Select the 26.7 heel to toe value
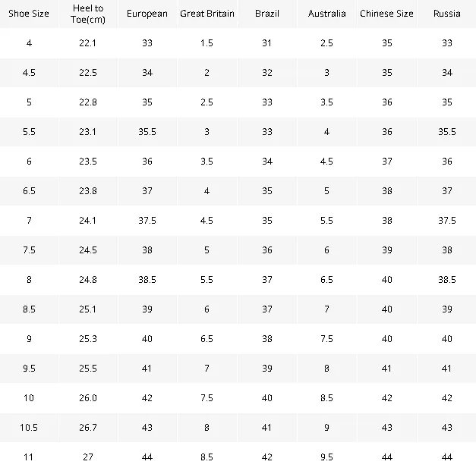The height and width of the screenshot is (474, 476). coord(88,428)
